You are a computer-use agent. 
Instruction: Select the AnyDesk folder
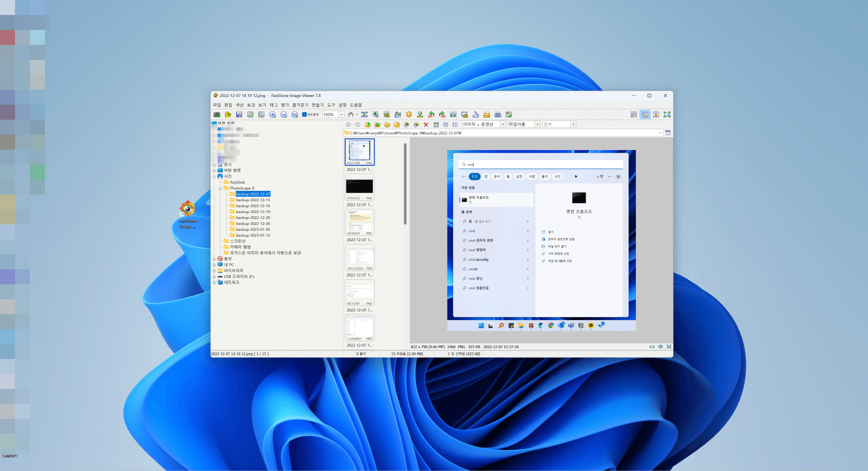coord(237,182)
